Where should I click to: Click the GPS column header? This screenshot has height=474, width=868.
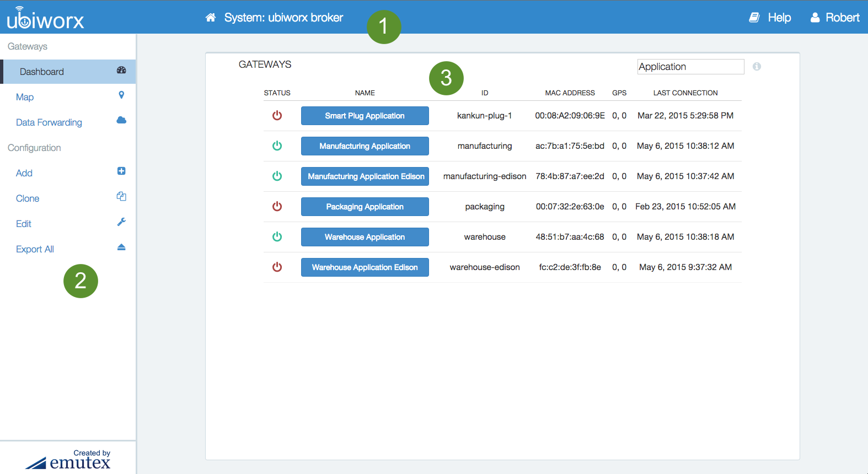[x=619, y=93]
